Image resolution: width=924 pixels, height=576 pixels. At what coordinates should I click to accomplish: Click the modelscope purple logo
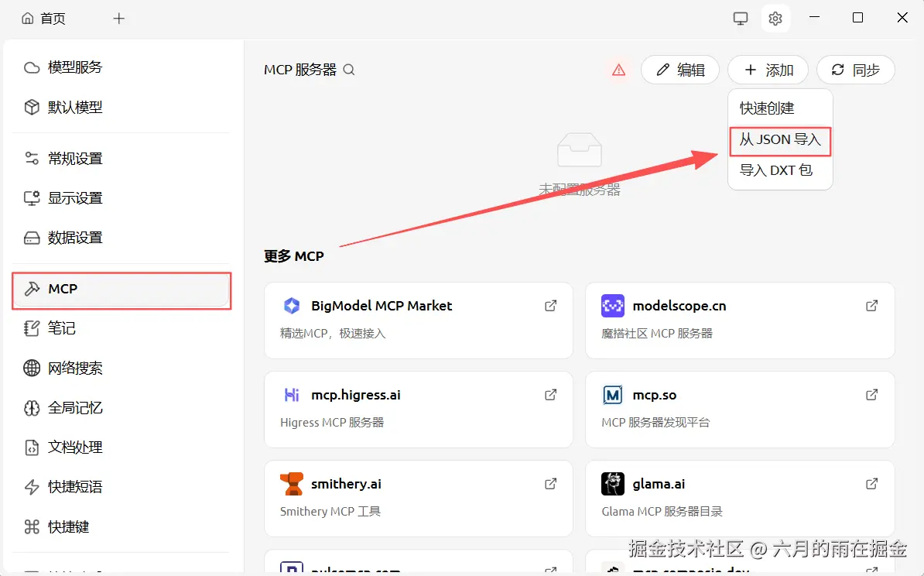(613, 305)
